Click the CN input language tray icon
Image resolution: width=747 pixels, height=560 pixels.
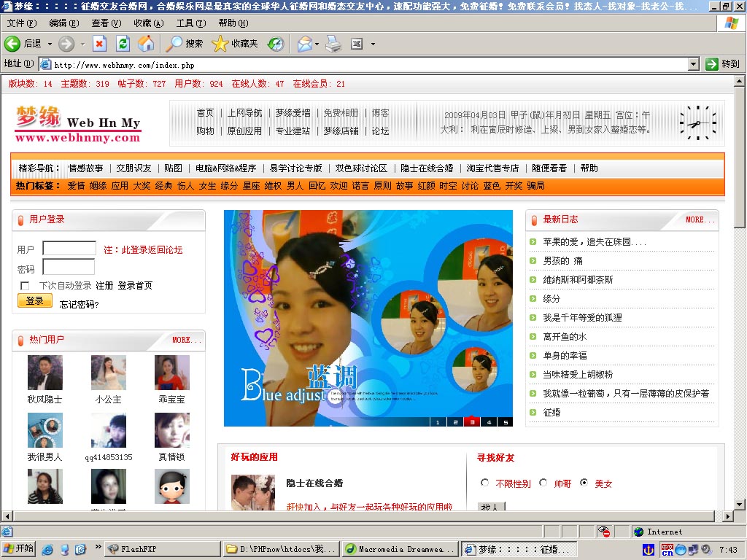point(667,550)
